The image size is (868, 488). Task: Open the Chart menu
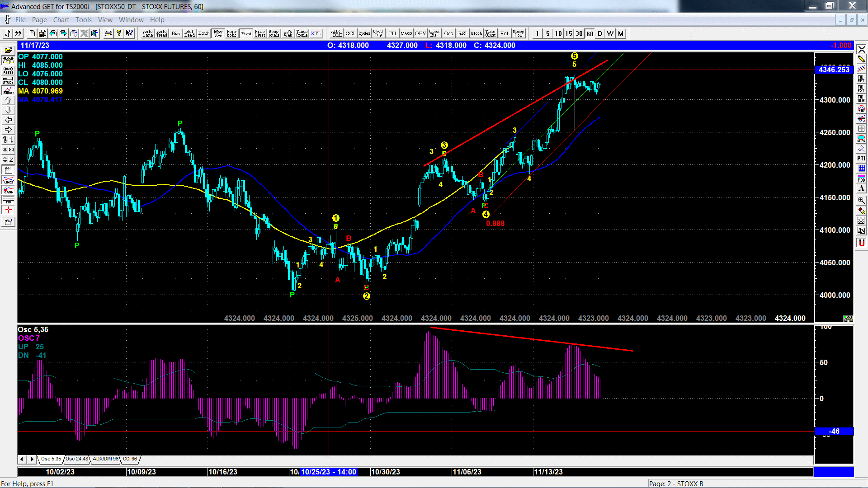point(61,20)
